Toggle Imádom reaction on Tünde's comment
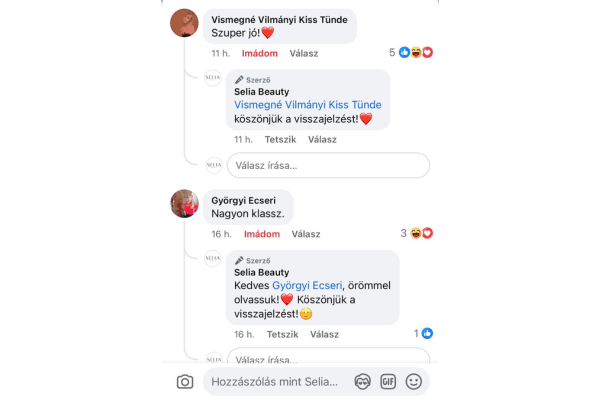600x400 pixels. [260, 54]
